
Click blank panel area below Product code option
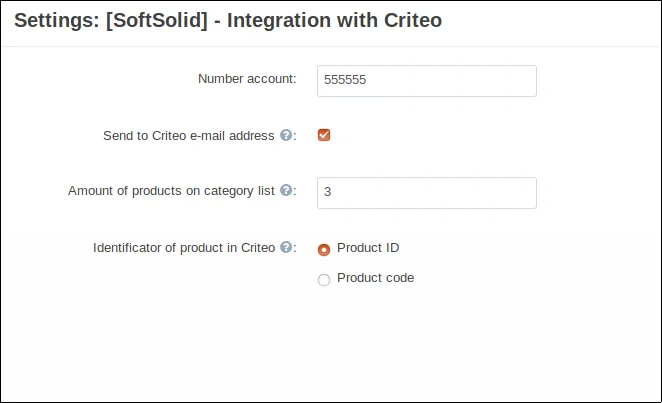coord(400,345)
